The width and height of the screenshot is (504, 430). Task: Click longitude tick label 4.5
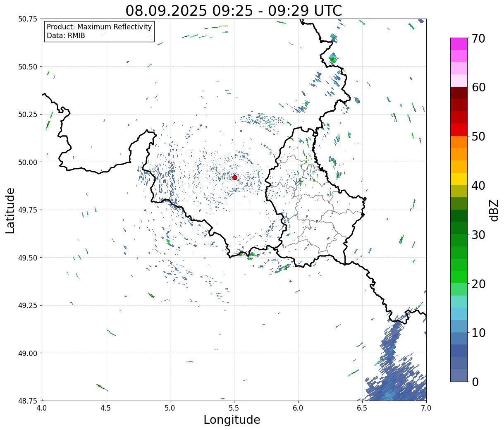106,408
